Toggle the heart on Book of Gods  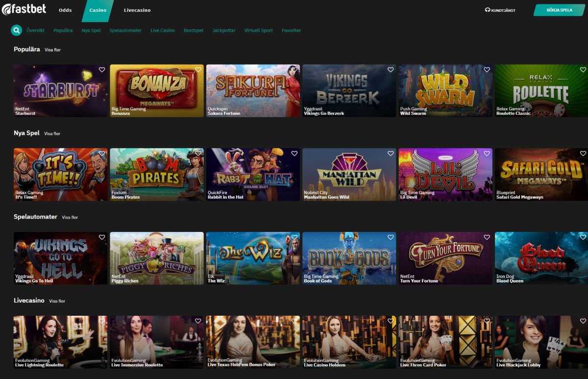coord(391,237)
